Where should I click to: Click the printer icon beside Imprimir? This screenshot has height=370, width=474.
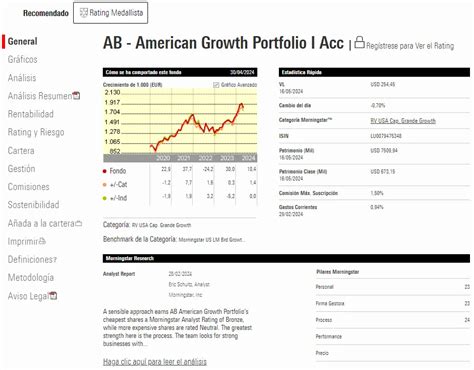[42, 241]
